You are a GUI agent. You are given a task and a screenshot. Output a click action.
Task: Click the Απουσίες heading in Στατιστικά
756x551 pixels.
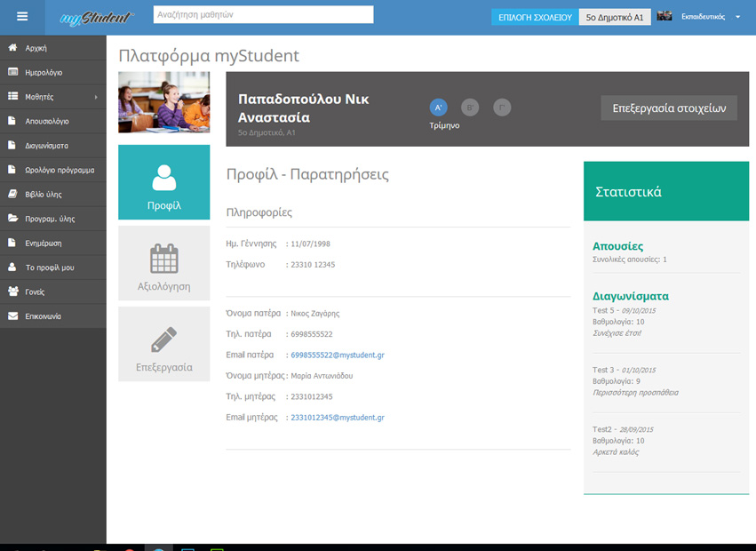617,246
